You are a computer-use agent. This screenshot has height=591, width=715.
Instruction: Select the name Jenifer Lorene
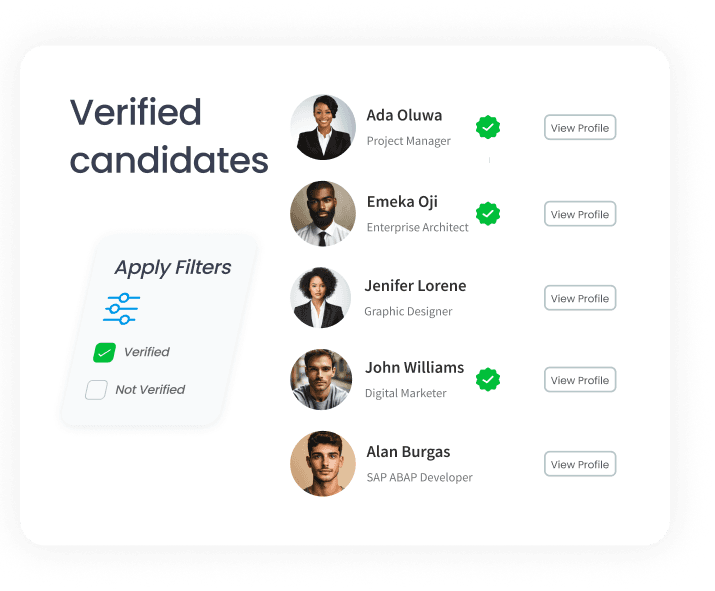coord(415,286)
